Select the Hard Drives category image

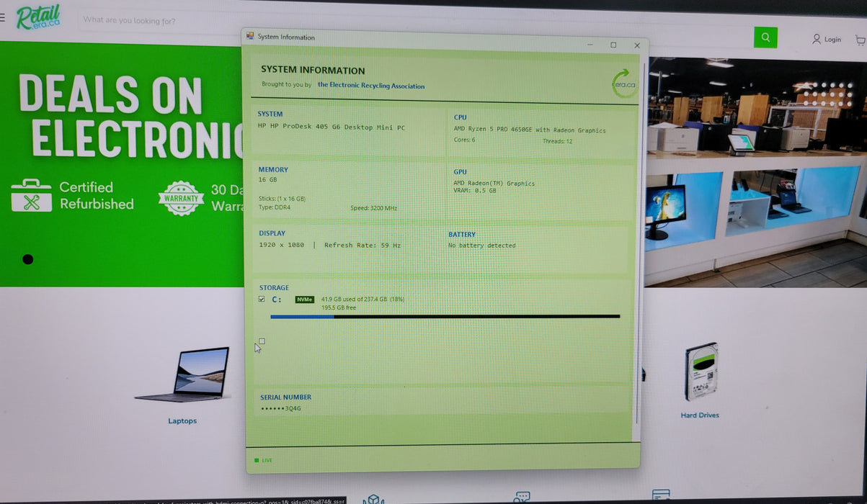[701, 372]
